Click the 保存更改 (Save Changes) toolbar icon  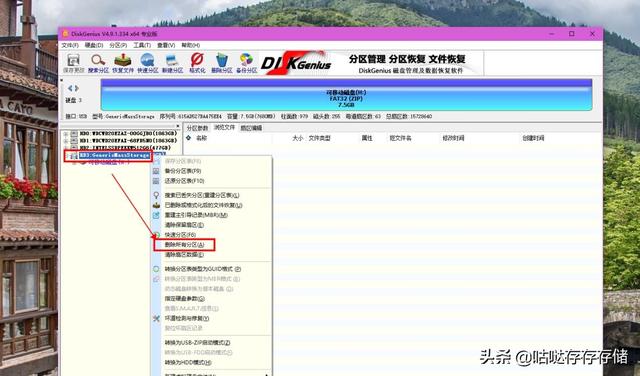pyautogui.click(x=73, y=60)
